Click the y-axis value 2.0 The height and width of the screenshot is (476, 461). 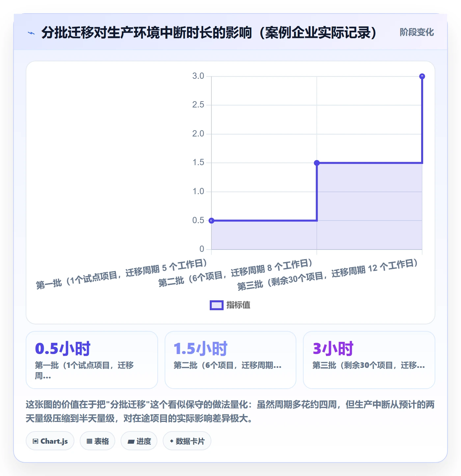(198, 134)
